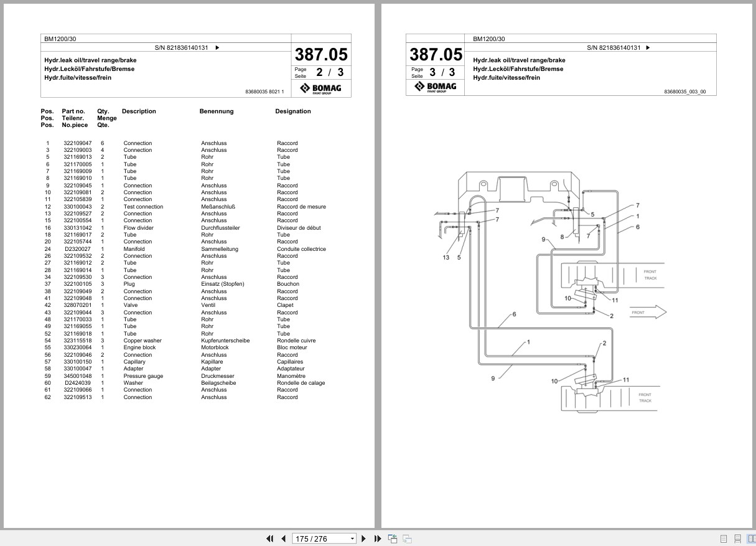756x546 pixels.
Task: Click 'Rondelle de calage' designation
Action: 301,383
